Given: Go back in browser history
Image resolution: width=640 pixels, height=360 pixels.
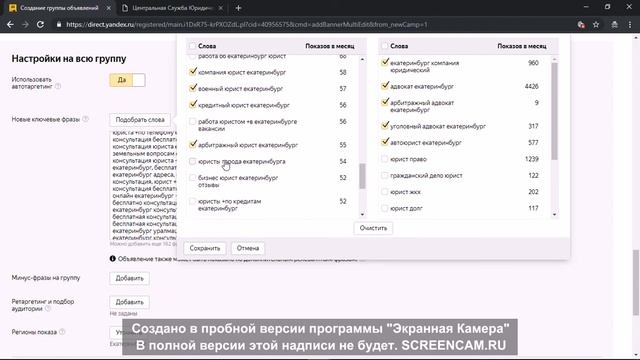Looking at the screenshot, I should click(x=10, y=24).
